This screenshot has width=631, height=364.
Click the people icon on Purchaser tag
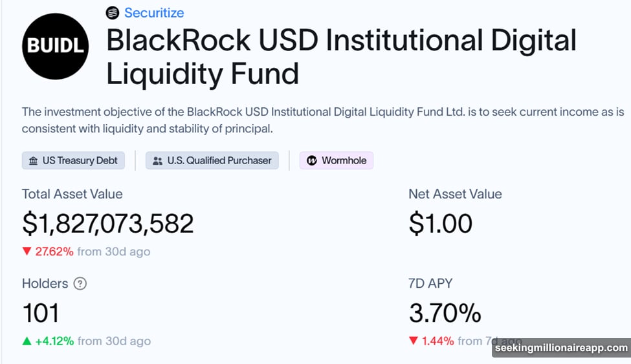pyautogui.click(x=157, y=160)
